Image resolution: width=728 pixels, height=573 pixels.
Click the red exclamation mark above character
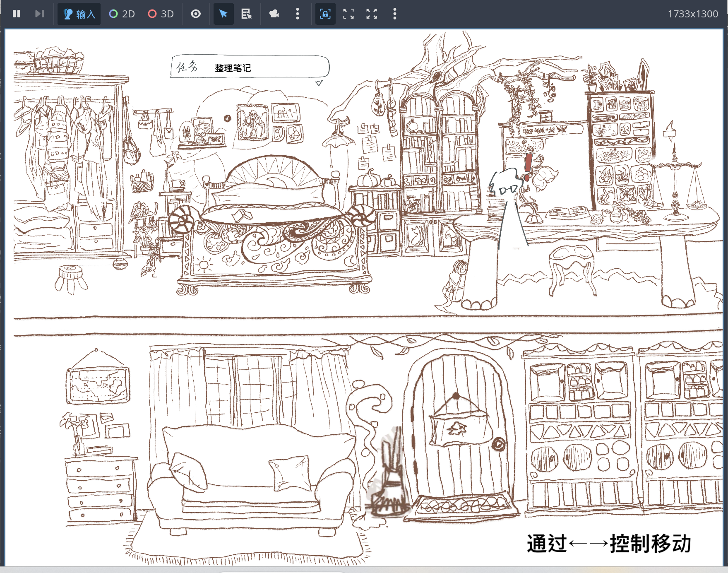(528, 166)
